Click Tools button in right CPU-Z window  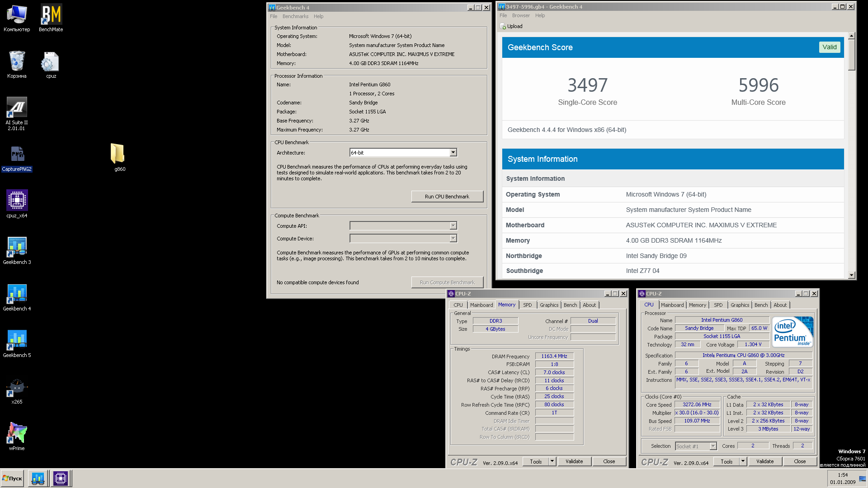point(726,461)
